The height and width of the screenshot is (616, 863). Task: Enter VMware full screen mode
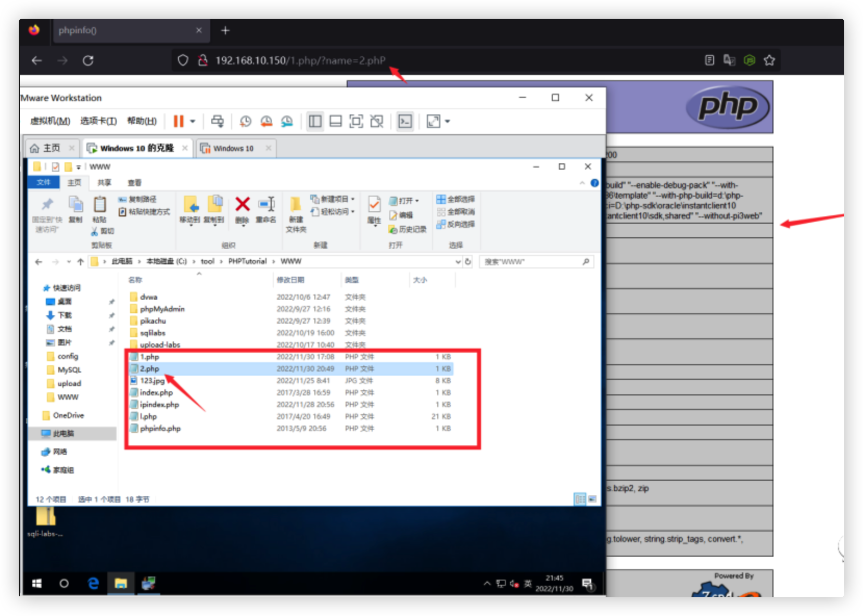click(356, 121)
